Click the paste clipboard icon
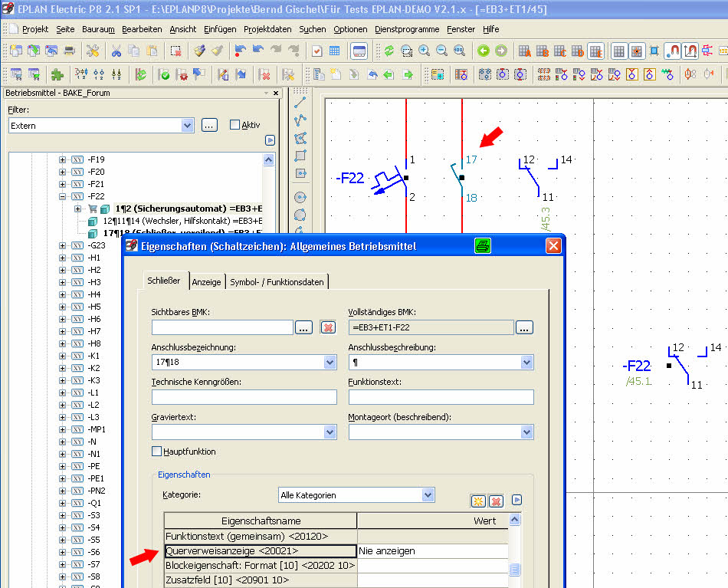 pos(152,51)
